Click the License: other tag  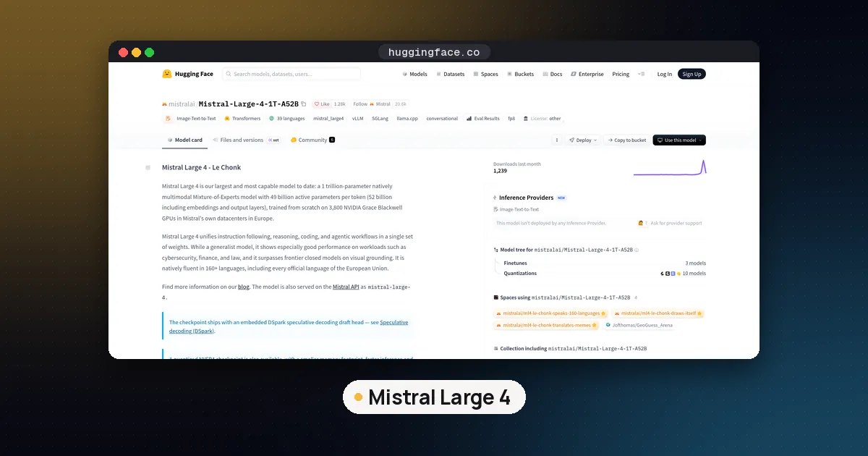click(542, 118)
